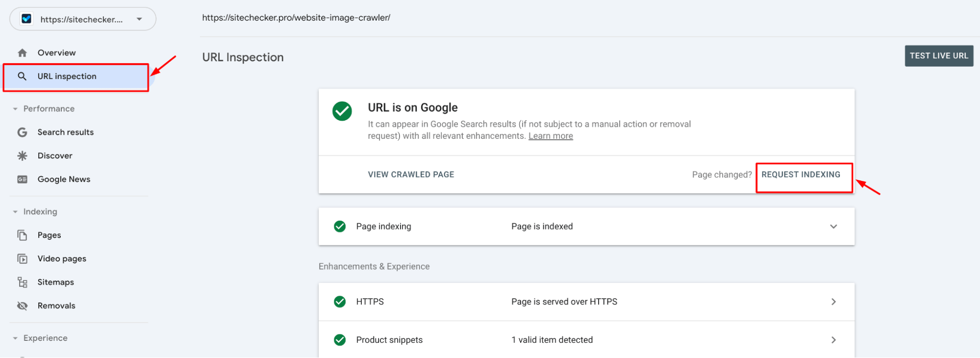Click 'Page is served over HTTPS' text
980x358 pixels.
tap(564, 302)
